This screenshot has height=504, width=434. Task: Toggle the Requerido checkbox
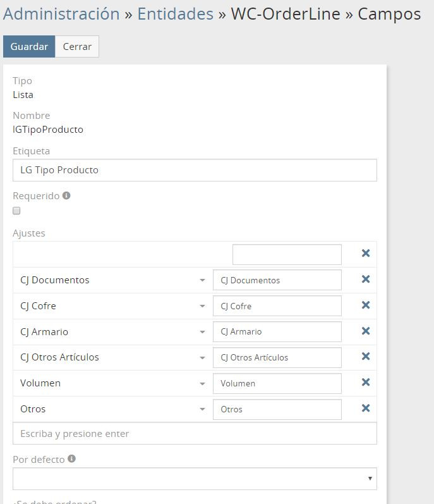click(x=17, y=211)
